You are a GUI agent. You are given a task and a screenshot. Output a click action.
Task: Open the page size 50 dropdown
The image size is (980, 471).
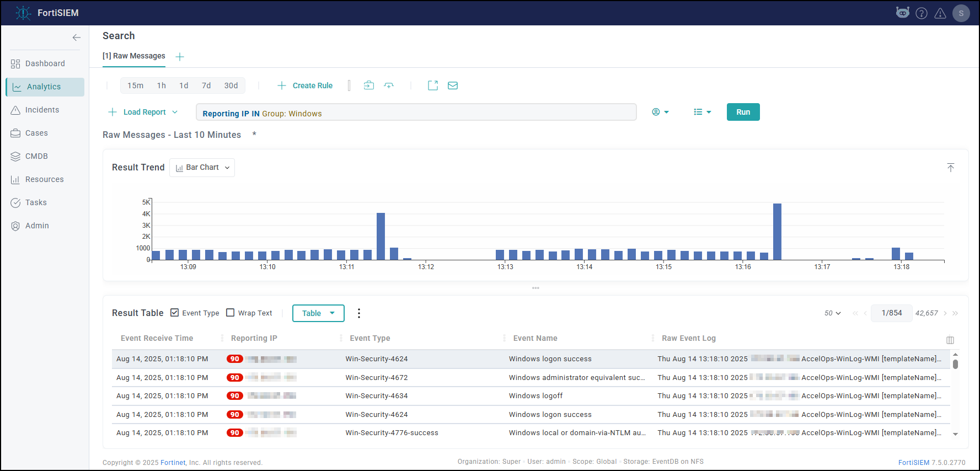(832, 313)
